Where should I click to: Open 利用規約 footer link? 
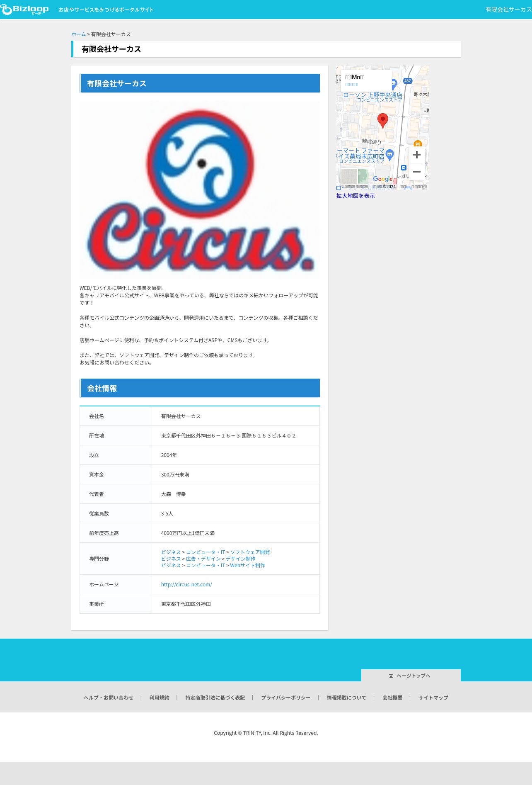tap(160, 698)
